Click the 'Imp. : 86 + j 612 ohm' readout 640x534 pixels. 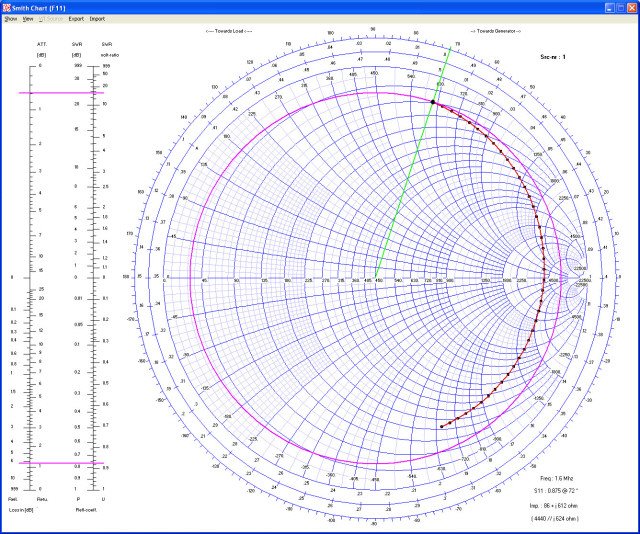553,505
